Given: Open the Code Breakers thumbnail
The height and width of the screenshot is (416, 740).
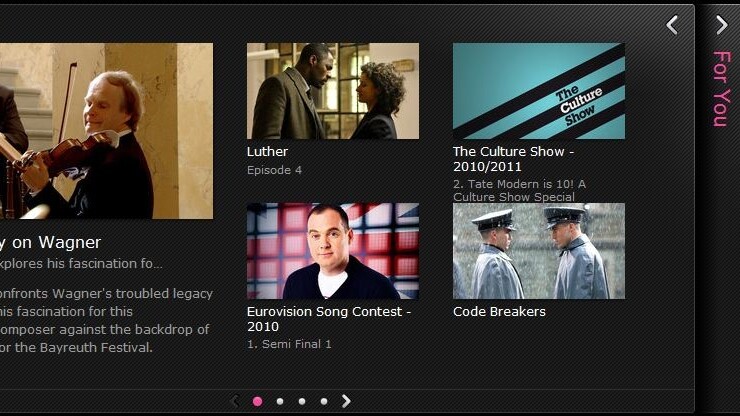Looking at the screenshot, I should 539,251.
